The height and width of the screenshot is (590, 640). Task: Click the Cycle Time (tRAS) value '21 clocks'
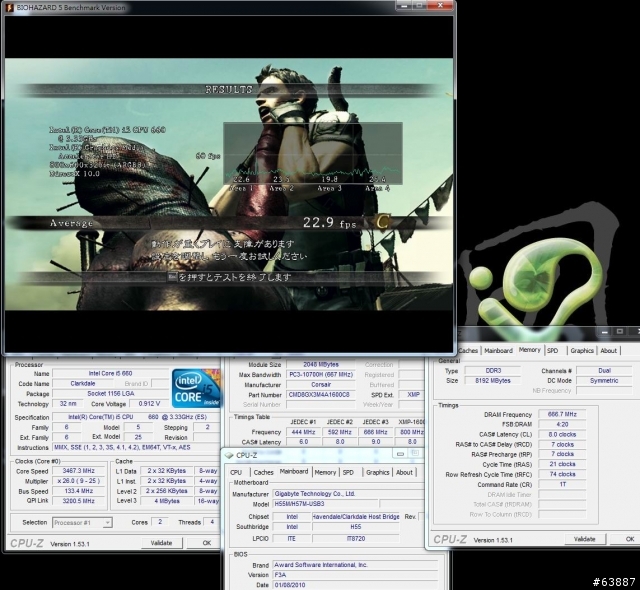[x=562, y=464]
